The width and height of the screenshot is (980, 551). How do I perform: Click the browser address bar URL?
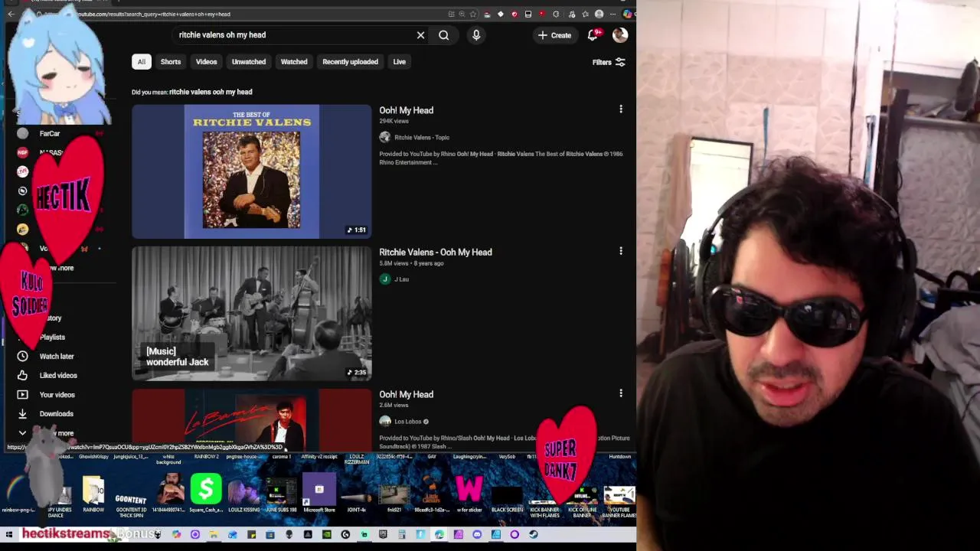(x=153, y=14)
